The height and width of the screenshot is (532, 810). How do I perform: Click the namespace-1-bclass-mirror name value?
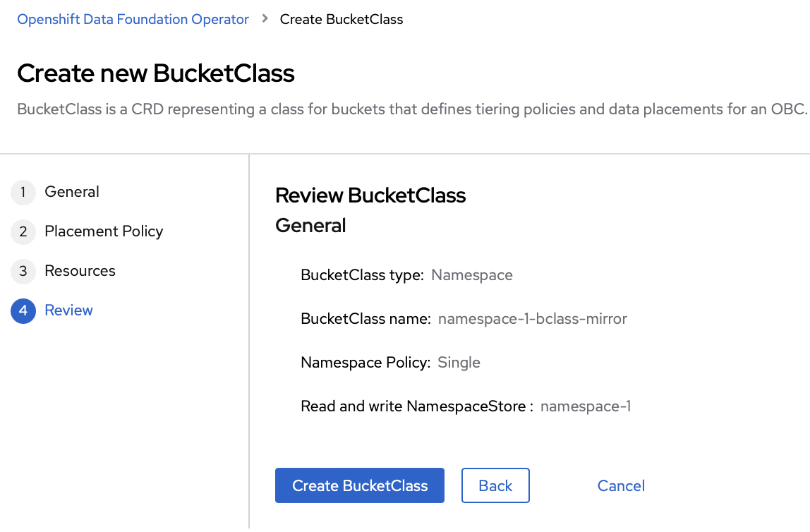pyautogui.click(x=533, y=319)
